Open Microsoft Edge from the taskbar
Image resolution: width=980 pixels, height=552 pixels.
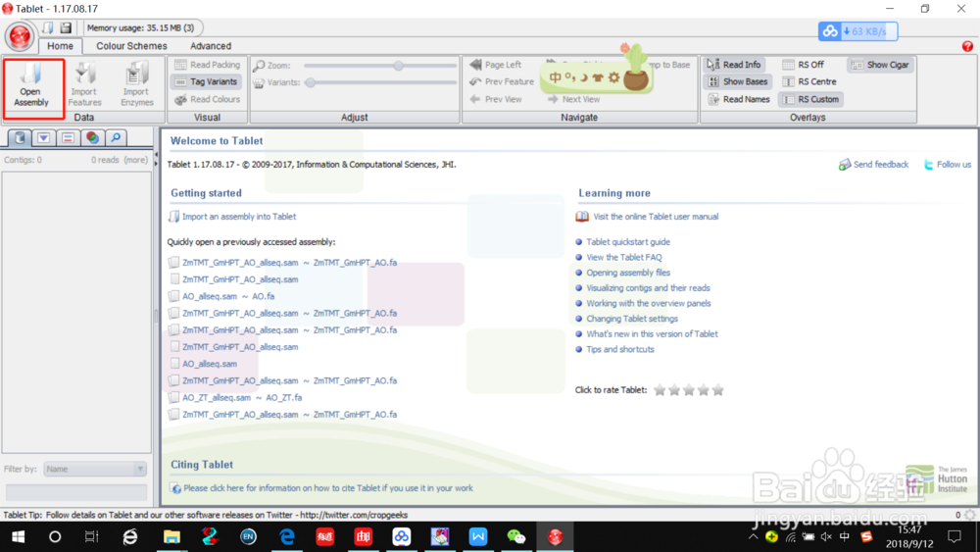[287, 537]
